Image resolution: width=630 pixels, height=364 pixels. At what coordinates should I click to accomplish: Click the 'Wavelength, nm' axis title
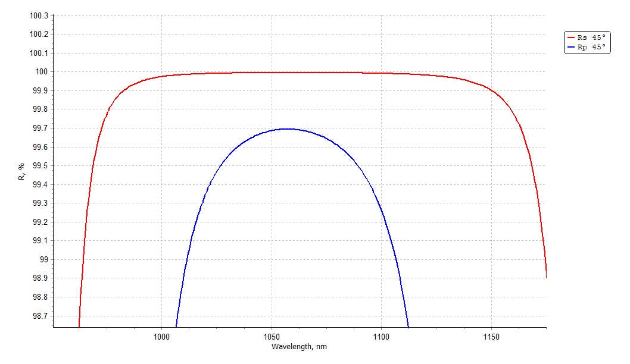coord(299,347)
